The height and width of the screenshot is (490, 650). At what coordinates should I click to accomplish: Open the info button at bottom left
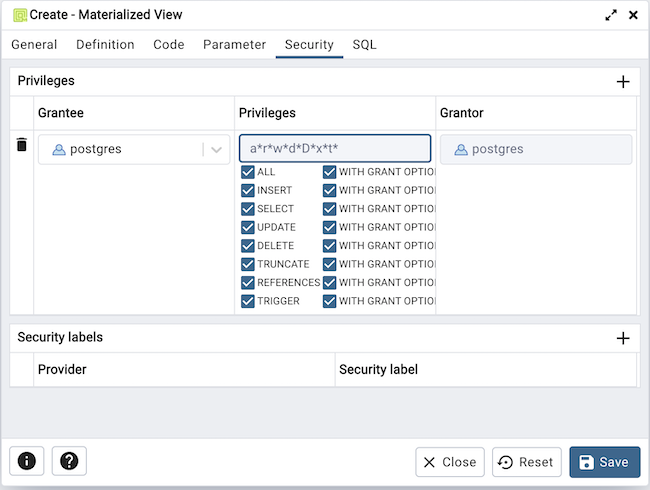pyautogui.click(x=27, y=461)
